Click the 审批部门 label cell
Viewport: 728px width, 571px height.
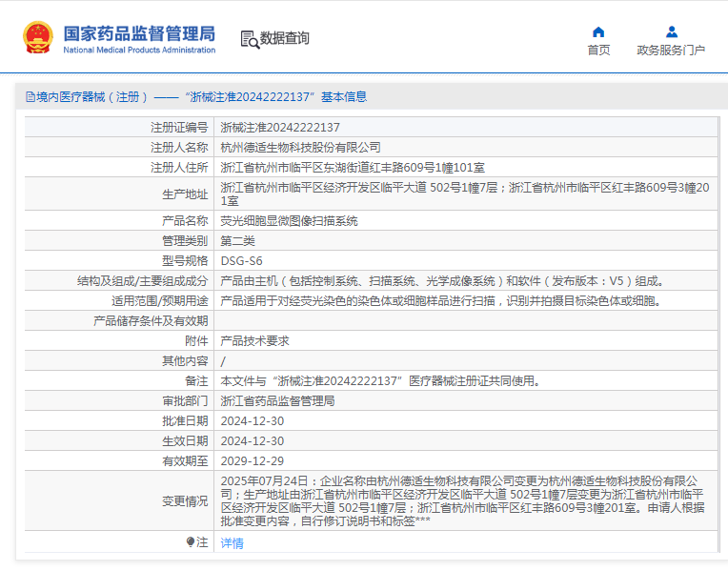click(119, 400)
